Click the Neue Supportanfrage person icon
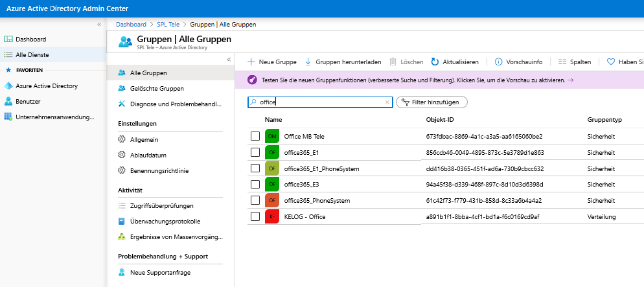 [122, 272]
